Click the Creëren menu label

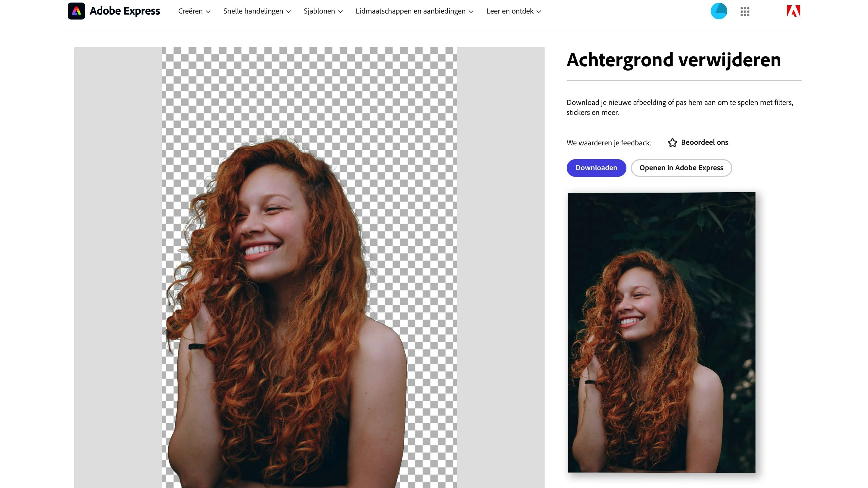coord(190,11)
